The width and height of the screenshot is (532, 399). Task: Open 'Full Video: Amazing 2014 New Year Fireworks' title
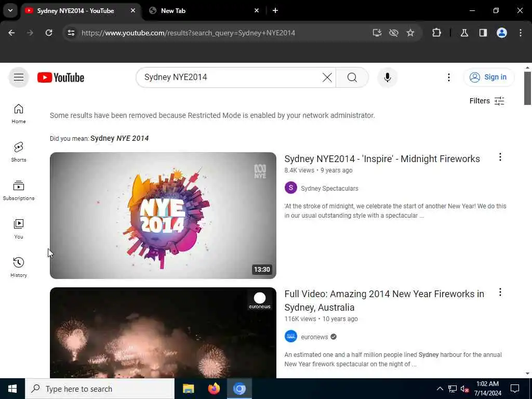pos(384,300)
